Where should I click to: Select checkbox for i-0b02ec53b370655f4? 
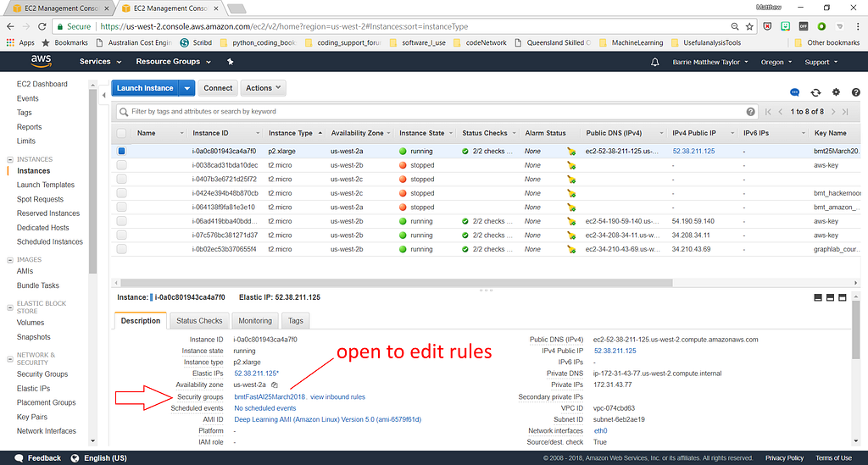click(x=121, y=249)
